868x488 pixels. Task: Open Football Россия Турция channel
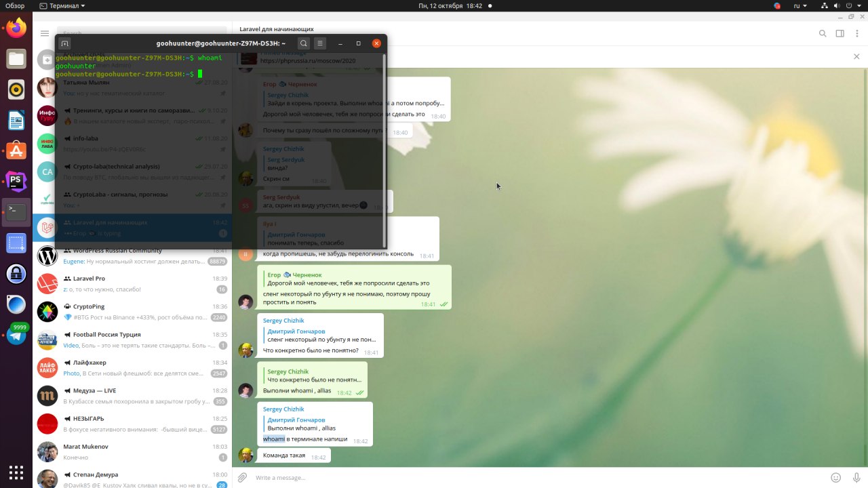[132, 340]
